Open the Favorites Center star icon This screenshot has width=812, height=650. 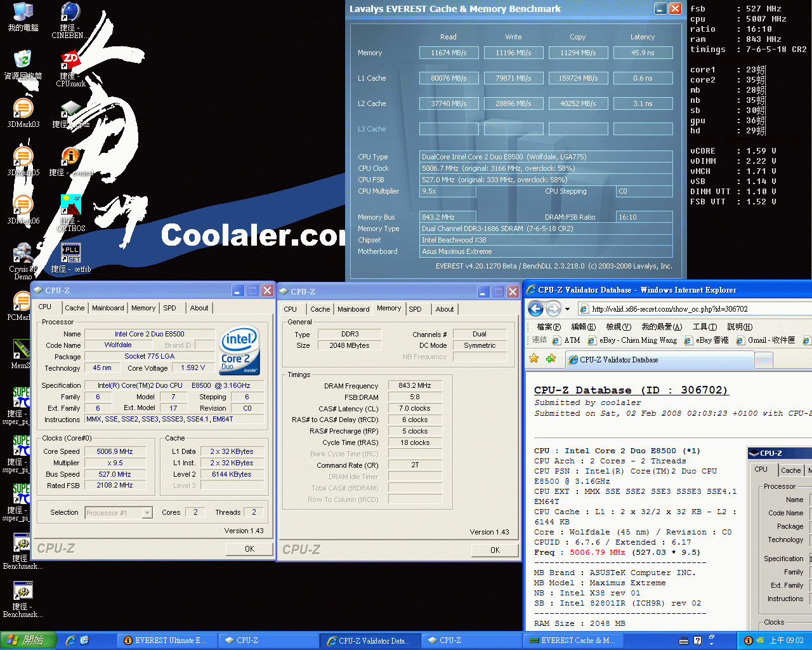(534, 359)
